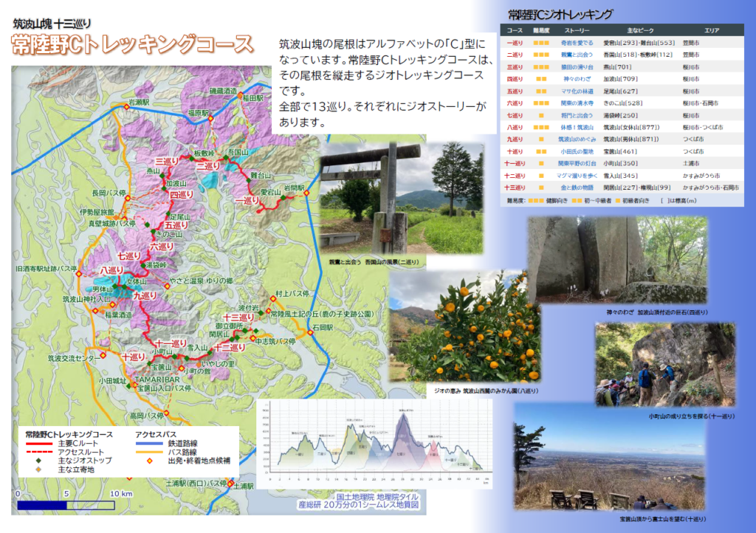Open the 関東平野の灯台 story in table
The height and width of the screenshot is (533, 756).
[x=577, y=163]
